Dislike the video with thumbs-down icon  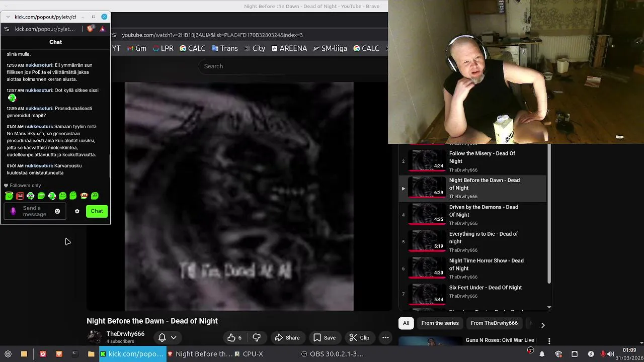257,338
